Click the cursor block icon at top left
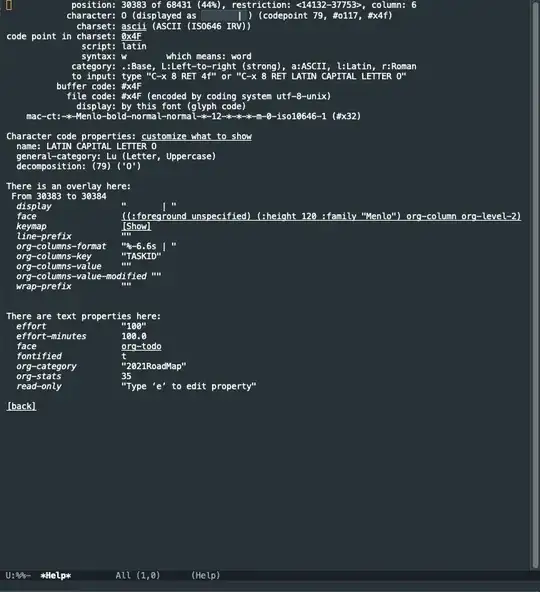The height and width of the screenshot is (592, 540). coord(9,5)
